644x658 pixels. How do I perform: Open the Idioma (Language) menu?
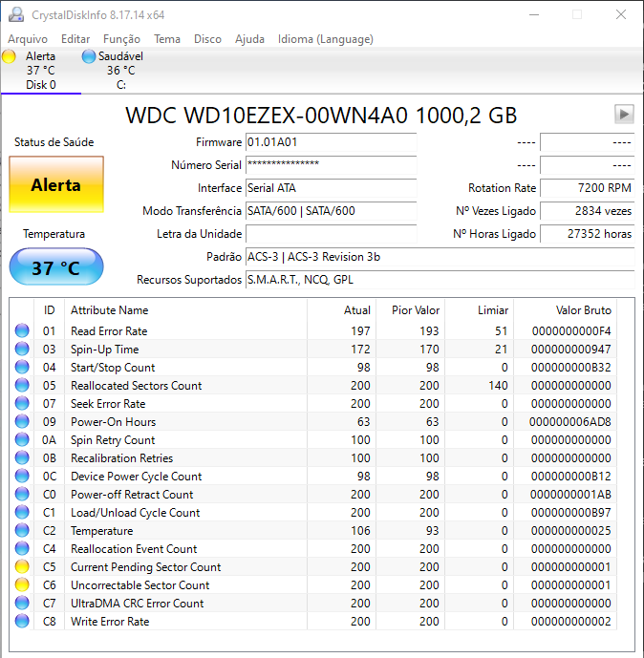[326, 39]
